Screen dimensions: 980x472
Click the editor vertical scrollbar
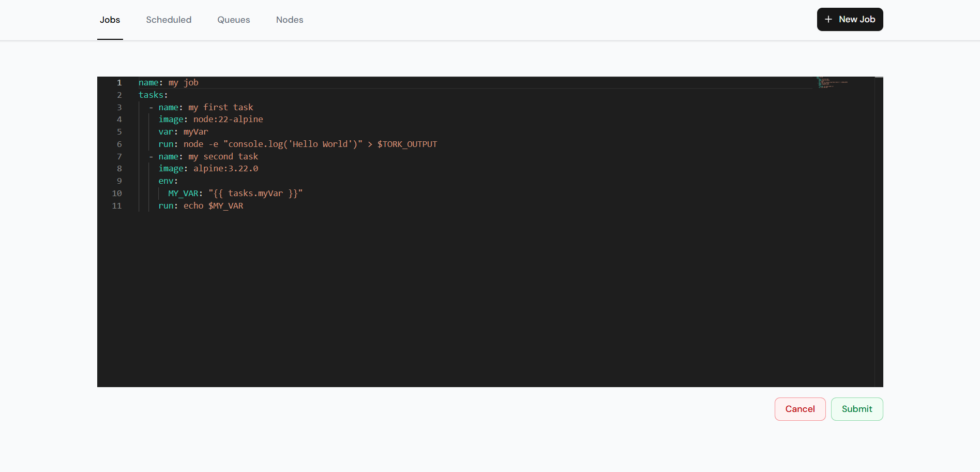pos(879,232)
